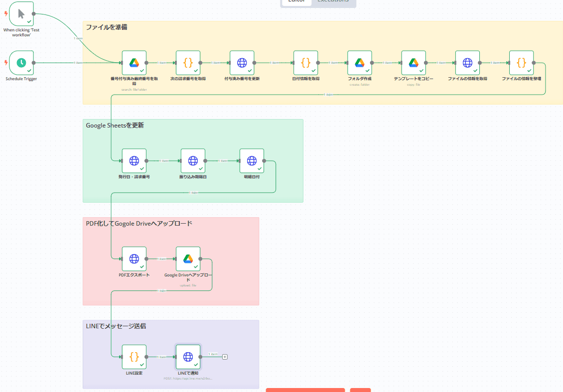Select the 次の請求番号を取得 code node
The width and height of the screenshot is (563, 392).
pyautogui.click(x=188, y=63)
